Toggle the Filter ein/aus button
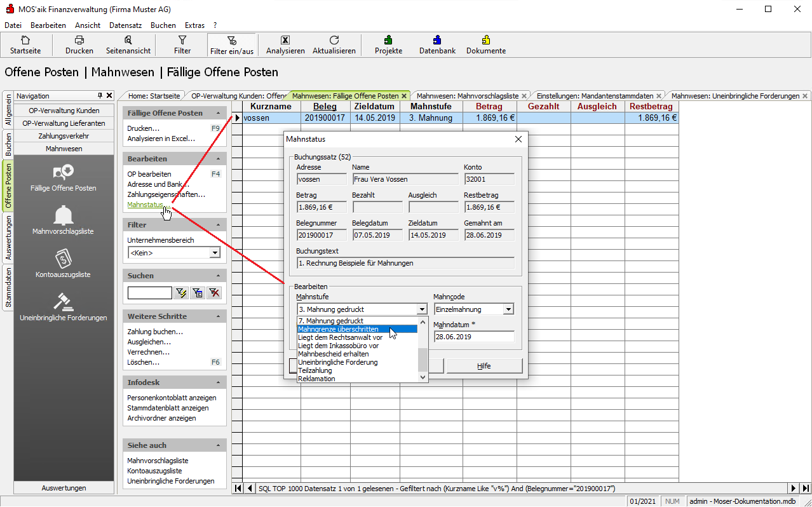The height and width of the screenshot is (507, 812). [x=231, y=40]
